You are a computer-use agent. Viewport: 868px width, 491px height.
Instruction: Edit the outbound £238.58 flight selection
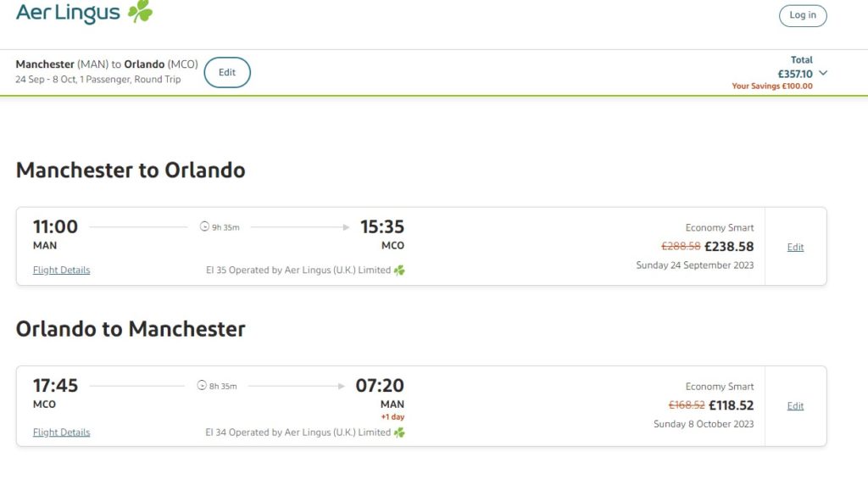pos(795,247)
